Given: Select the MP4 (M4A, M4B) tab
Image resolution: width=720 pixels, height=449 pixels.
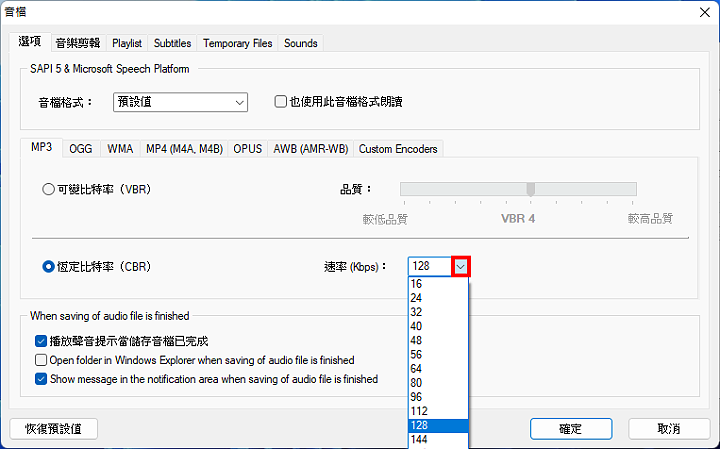Looking at the screenshot, I should (184, 149).
